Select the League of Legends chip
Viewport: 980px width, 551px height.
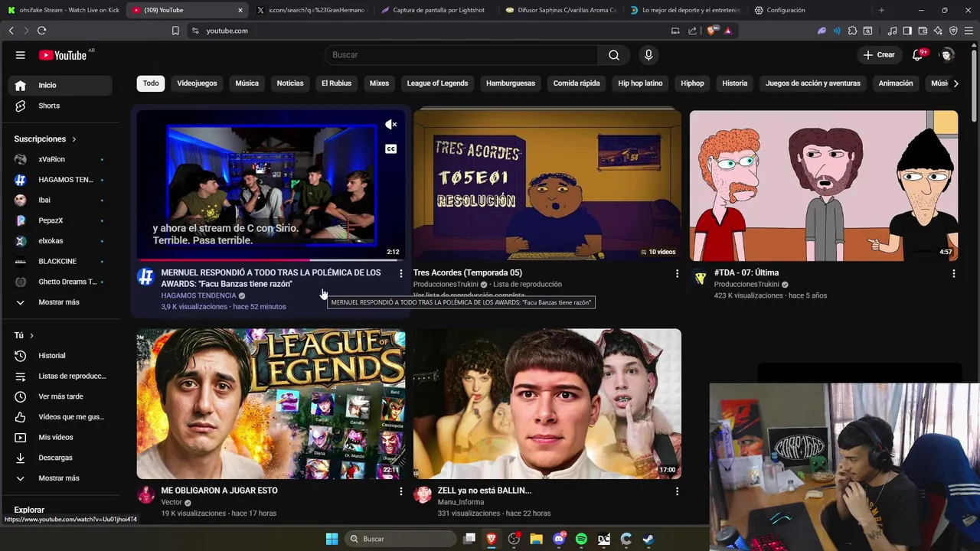(x=437, y=83)
